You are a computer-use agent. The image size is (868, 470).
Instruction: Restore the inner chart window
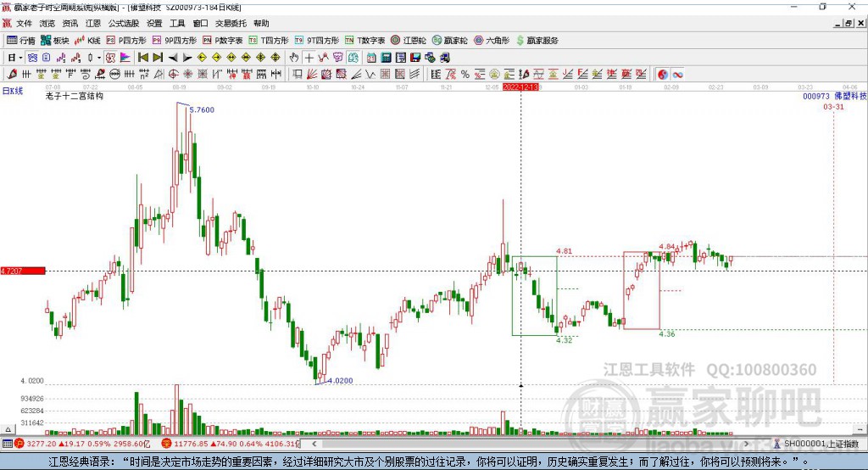tap(849, 23)
